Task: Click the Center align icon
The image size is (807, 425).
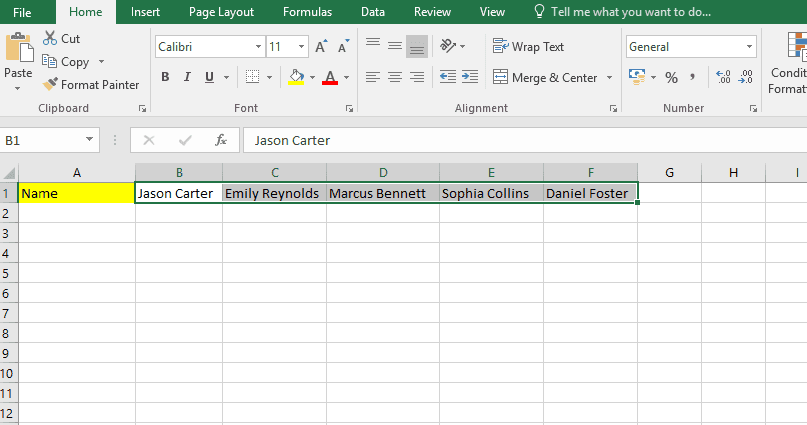Action: [395, 77]
